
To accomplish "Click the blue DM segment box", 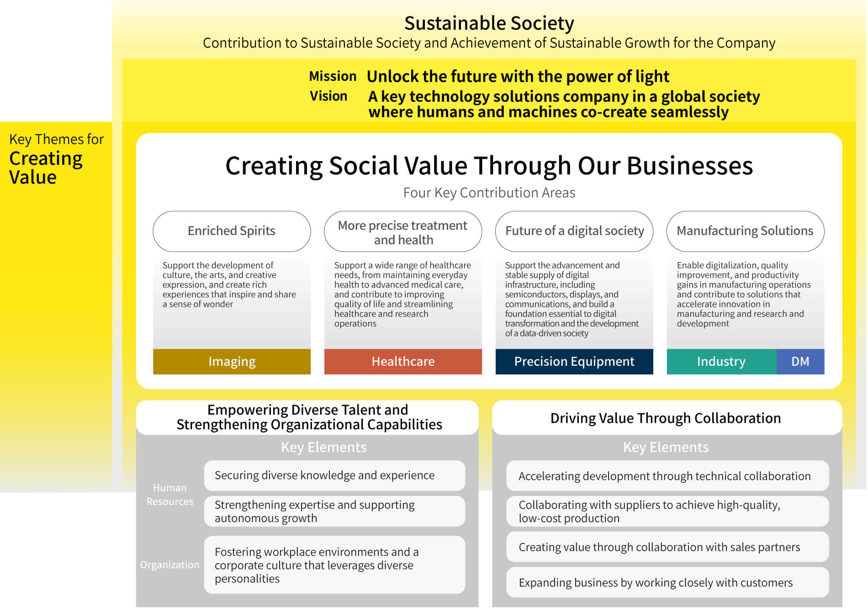I will pyautogui.click(x=800, y=362).
